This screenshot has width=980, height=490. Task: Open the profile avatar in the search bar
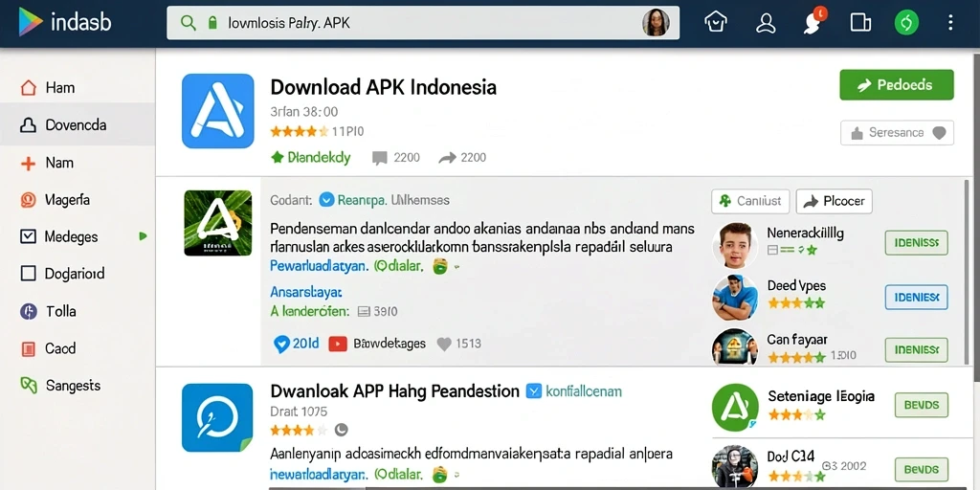656,23
